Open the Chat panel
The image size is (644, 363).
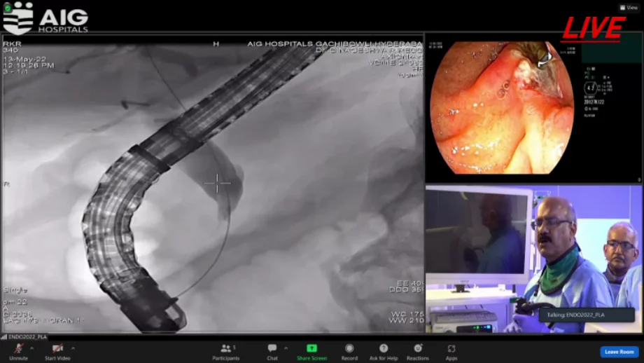point(272,350)
